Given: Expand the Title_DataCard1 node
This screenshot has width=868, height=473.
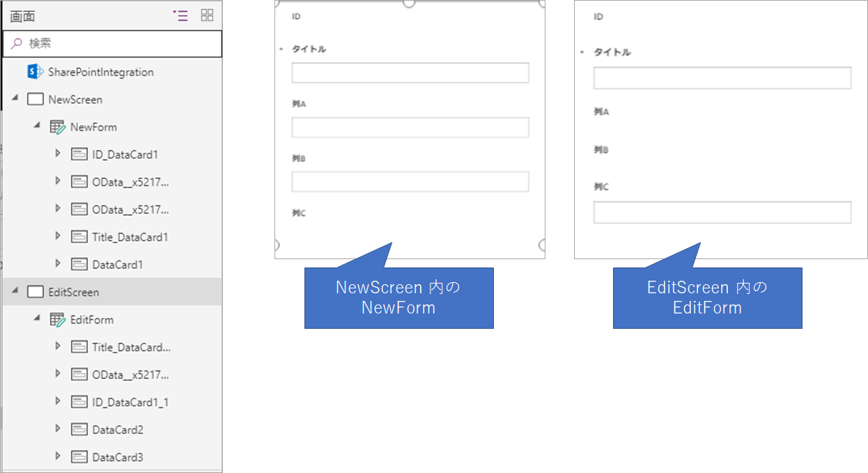Looking at the screenshot, I should pyautogui.click(x=58, y=236).
